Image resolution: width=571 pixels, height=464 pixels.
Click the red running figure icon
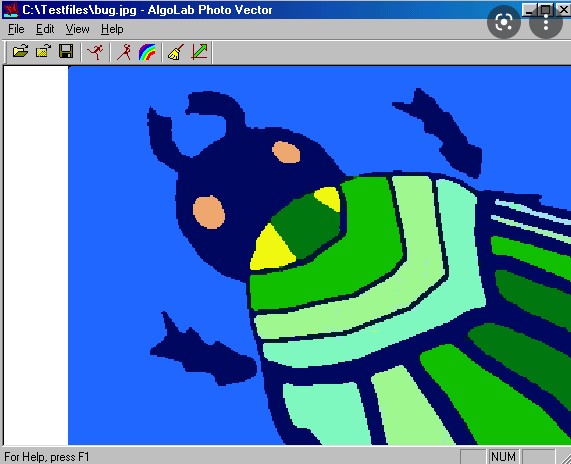[x=95, y=52]
